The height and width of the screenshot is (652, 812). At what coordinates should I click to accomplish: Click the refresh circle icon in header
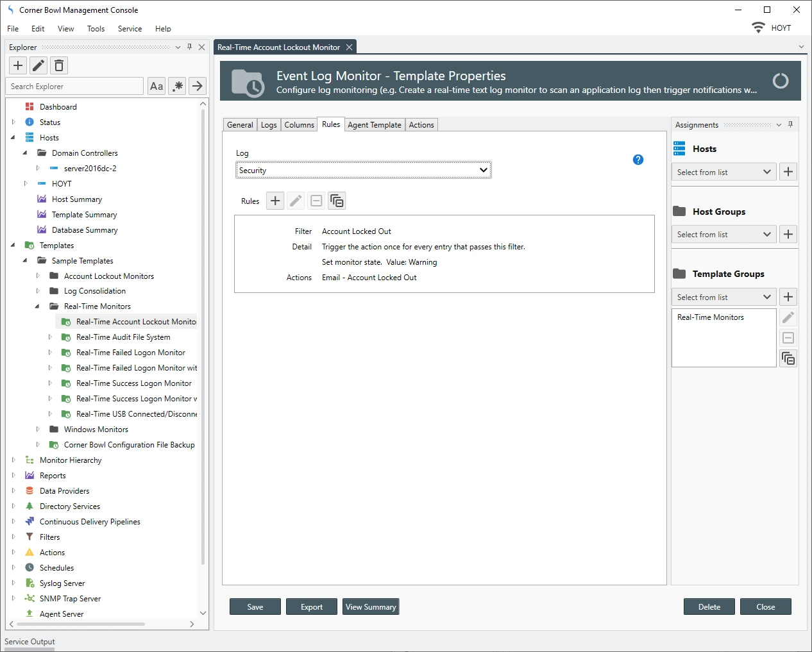click(x=780, y=81)
